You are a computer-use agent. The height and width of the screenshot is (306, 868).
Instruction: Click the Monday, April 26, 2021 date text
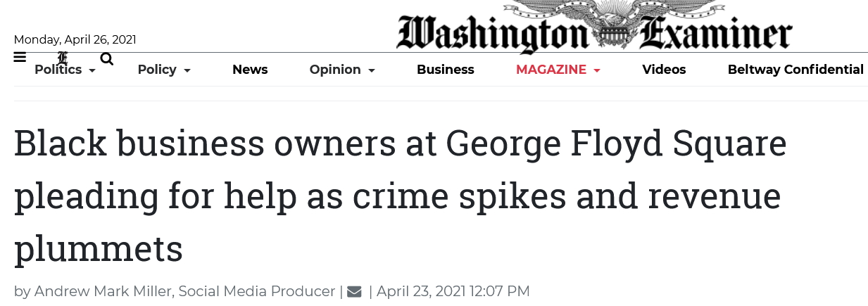pyautogui.click(x=75, y=40)
